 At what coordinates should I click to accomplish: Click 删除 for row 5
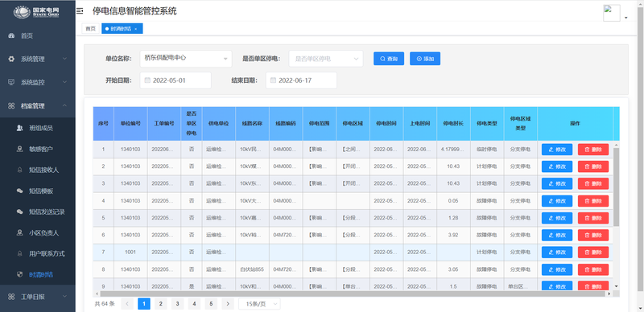[593, 218]
